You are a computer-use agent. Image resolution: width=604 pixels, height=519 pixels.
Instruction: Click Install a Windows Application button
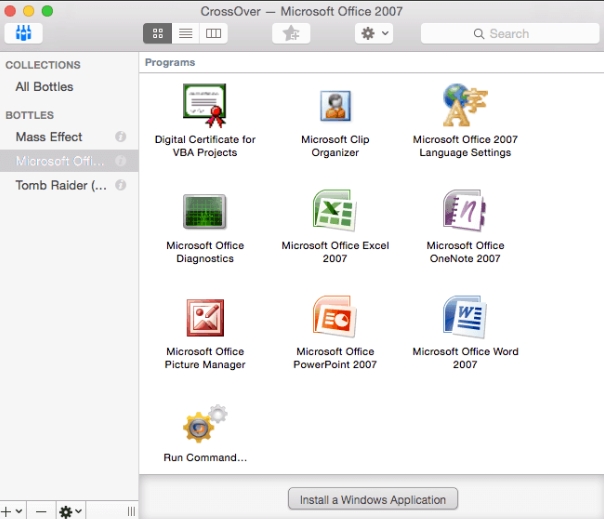point(373,499)
